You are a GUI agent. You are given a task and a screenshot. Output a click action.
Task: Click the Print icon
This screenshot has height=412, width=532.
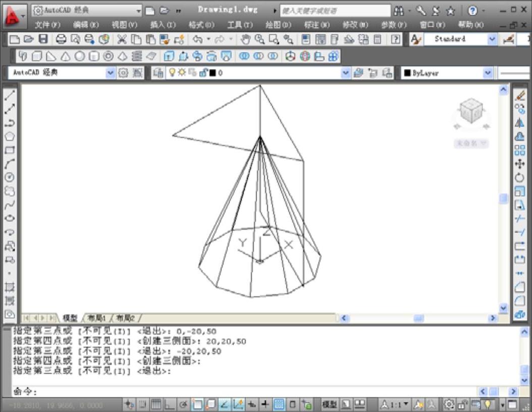tap(61, 39)
